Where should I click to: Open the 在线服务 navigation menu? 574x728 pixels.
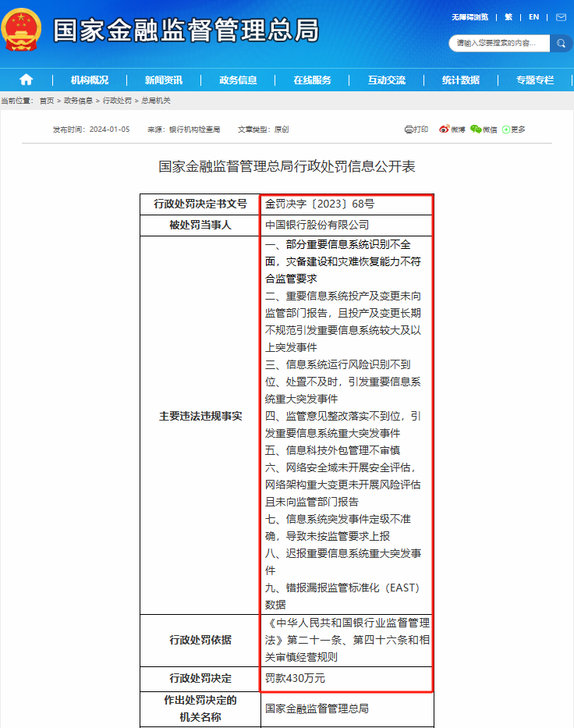click(x=312, y=80)
